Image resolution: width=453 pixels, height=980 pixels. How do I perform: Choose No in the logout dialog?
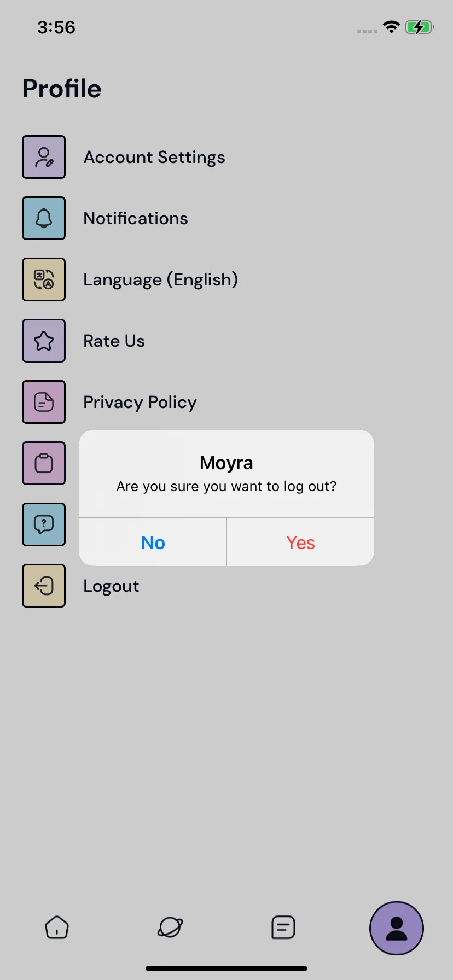[x=153, y=542]
